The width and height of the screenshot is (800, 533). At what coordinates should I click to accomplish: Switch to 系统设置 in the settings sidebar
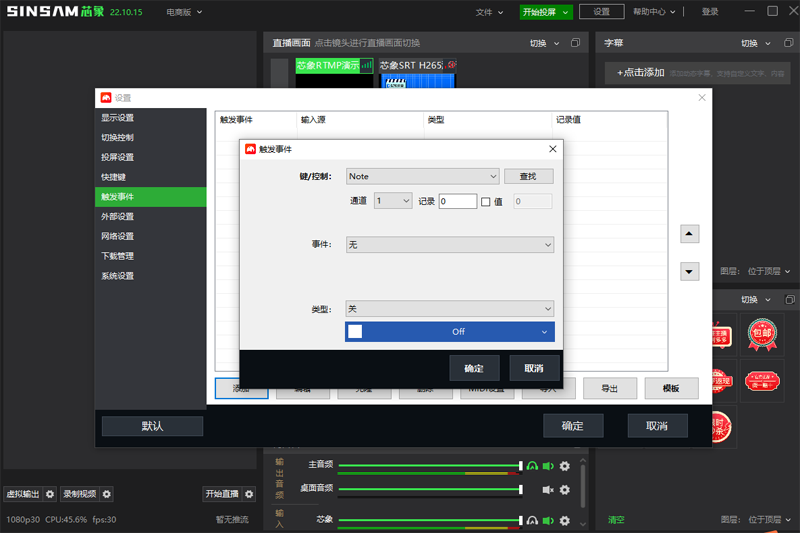tap(151, 276)
